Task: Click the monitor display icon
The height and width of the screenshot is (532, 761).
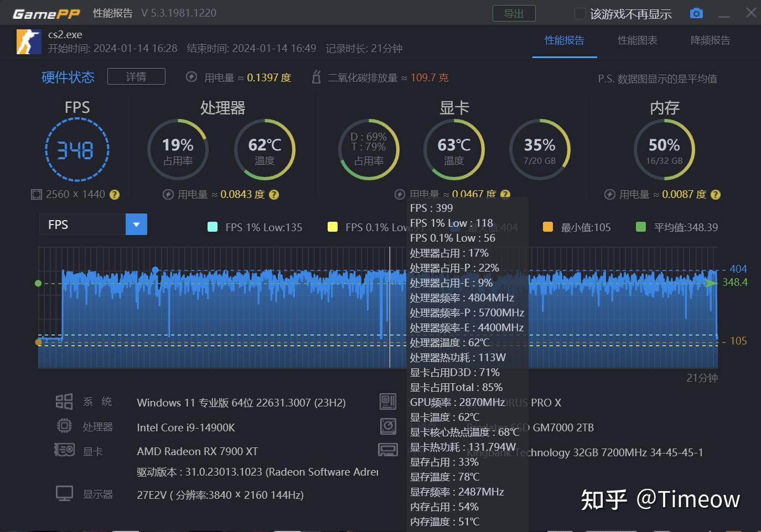Action: click(64, 493)
